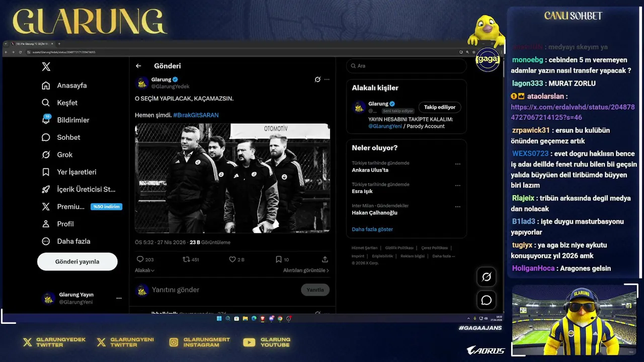Expand Daha fazla footer menu
This screenshot has width=644, height=362.
coord(444,256)
